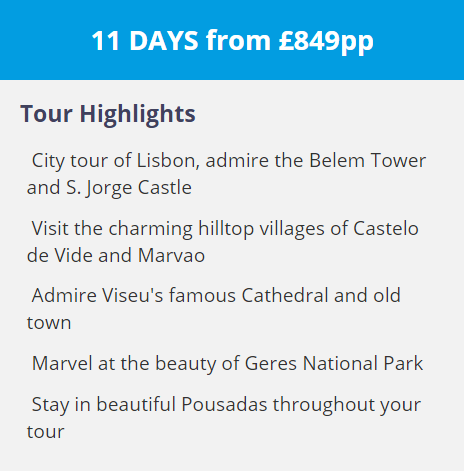Click "Marvel" at the fourth highlight start

click(62, 363)
